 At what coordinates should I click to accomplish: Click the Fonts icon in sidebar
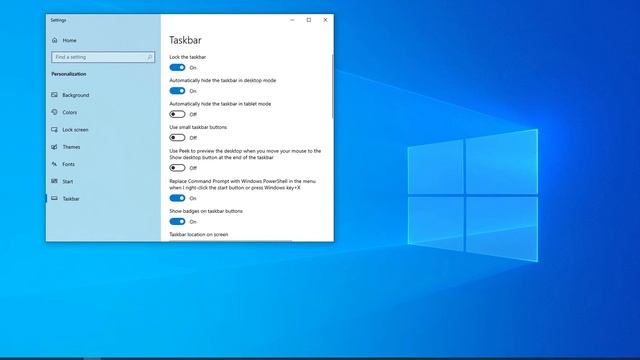(x=54, y=164)
